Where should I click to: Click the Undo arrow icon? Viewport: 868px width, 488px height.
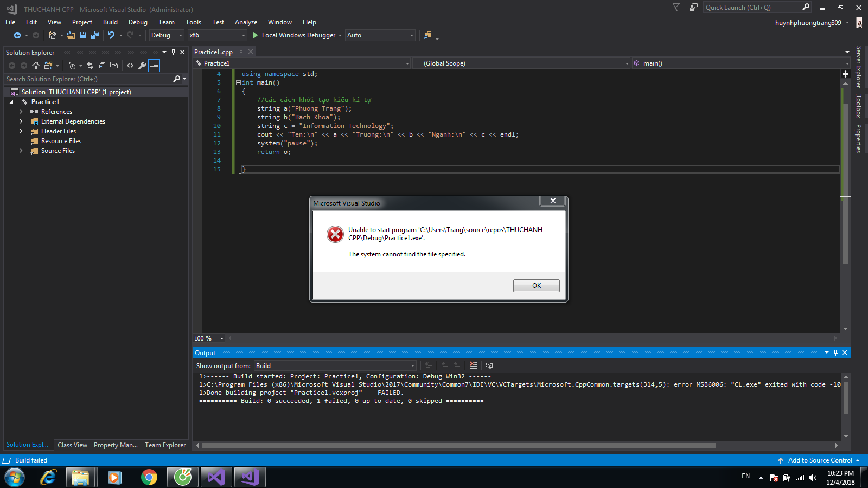click(111, 35)
